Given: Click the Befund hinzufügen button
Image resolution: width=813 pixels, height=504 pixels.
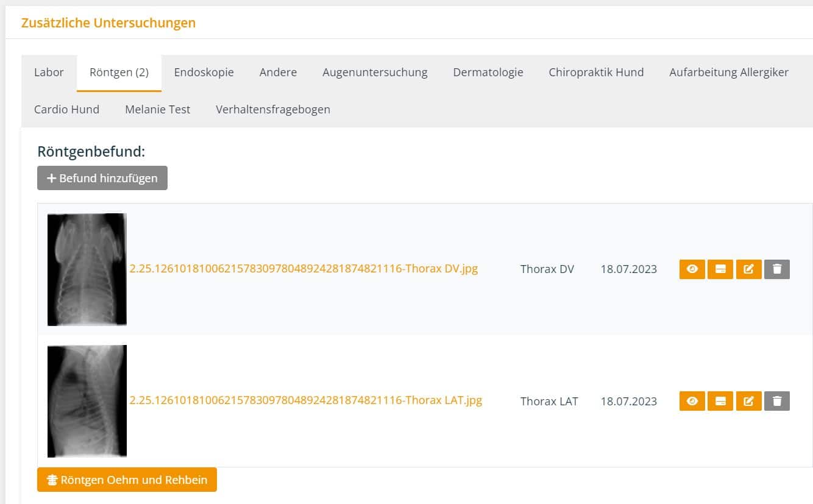Looking at the screenshot, I should tap(102, 178).
